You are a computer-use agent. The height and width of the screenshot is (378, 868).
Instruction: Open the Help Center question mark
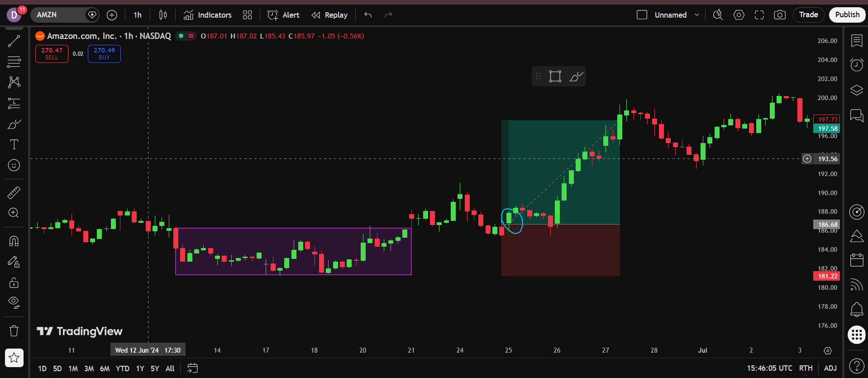tap(857, 365)
